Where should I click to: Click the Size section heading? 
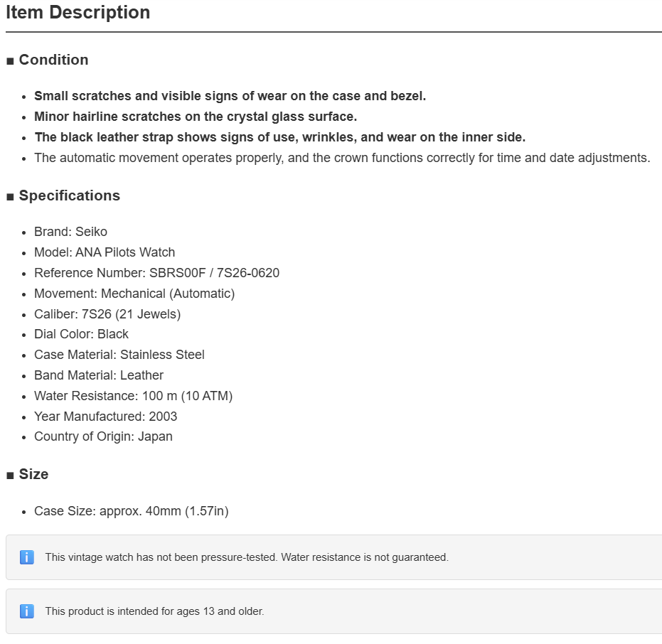coord(34,474)
